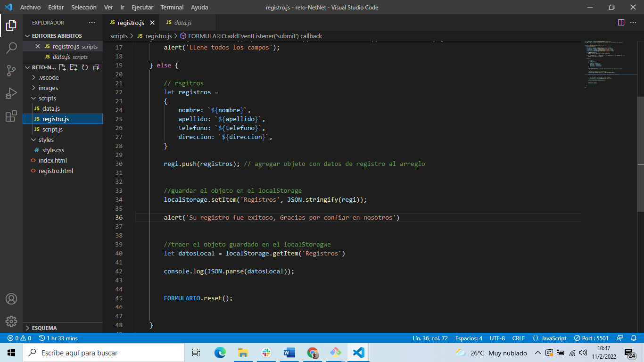The height and width of the screenshot is (362, 644).
Task: Open the Extensions view
Action: click(x=11, y=116)
